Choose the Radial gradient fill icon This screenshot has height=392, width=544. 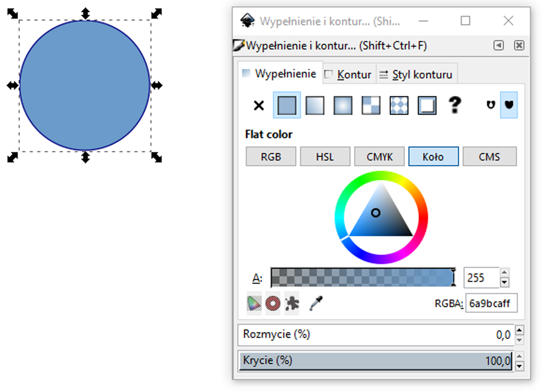coord(343,106)
